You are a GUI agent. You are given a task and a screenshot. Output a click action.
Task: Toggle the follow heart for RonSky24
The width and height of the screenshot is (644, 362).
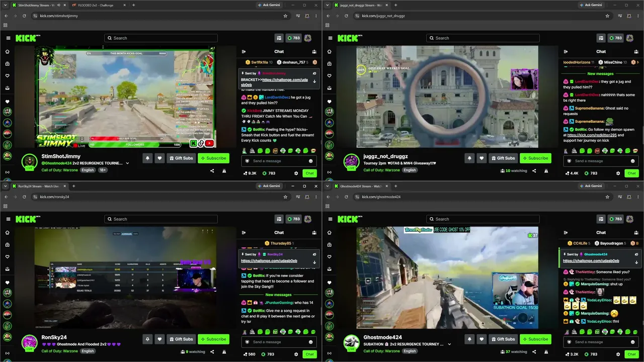(x=159, y=339)
